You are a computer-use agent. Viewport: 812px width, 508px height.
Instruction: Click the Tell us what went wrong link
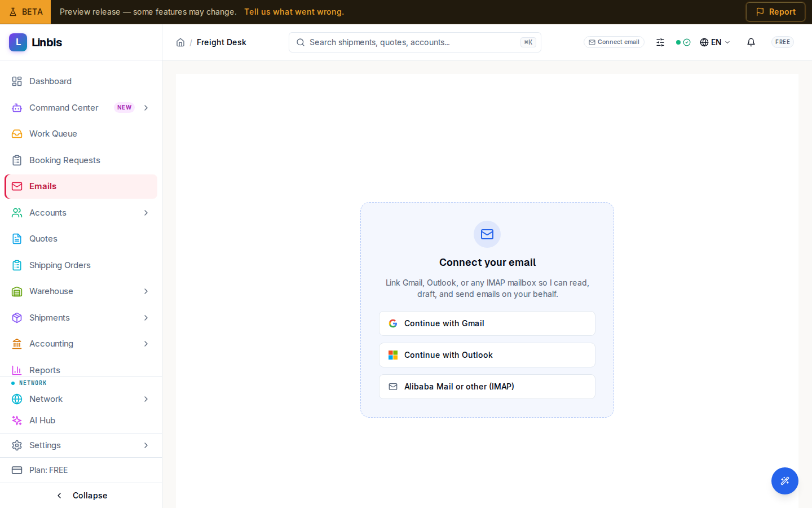pos(294,12)
